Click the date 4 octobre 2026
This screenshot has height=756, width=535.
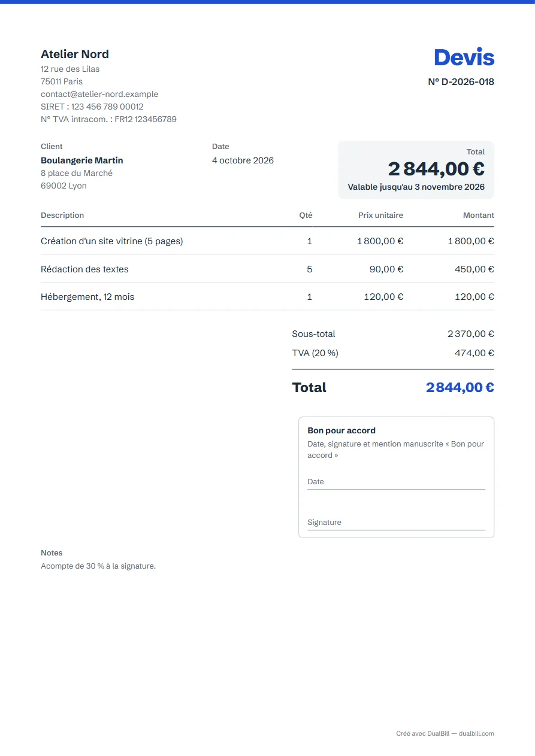243,160
